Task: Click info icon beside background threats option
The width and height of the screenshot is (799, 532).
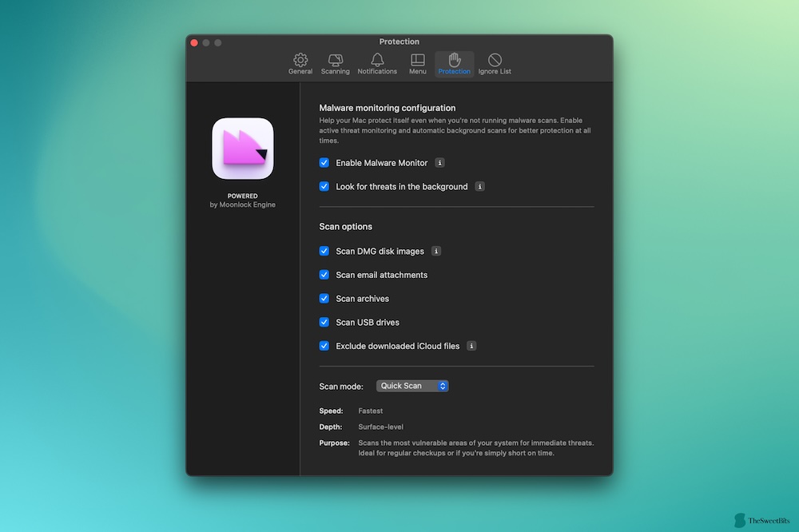Action: 479,186
